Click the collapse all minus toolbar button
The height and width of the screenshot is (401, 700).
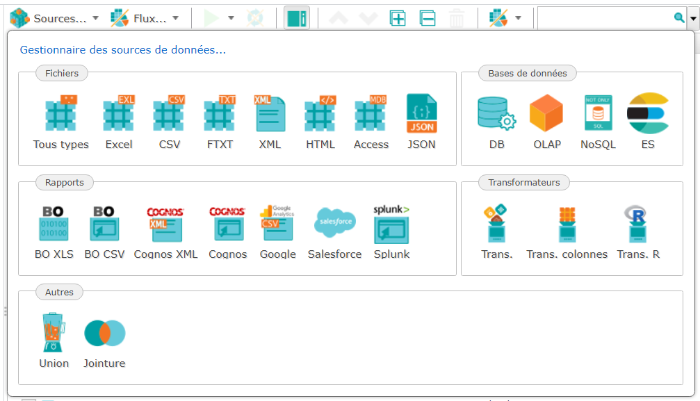coord(426,18)
